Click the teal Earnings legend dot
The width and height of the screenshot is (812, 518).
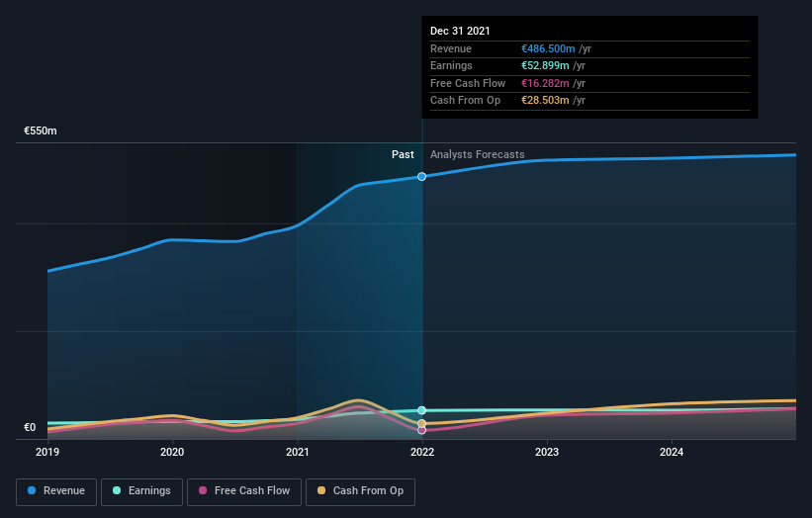click(117, 490)
